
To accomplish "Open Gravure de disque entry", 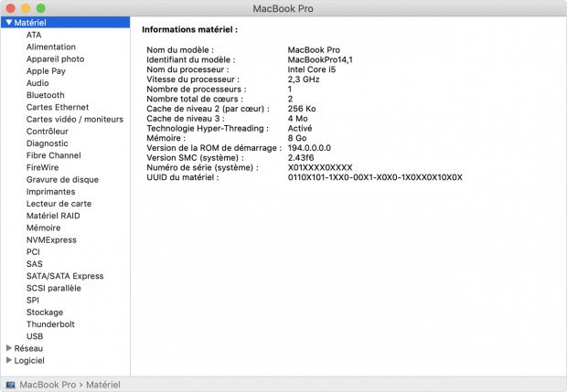I will 62,180.
